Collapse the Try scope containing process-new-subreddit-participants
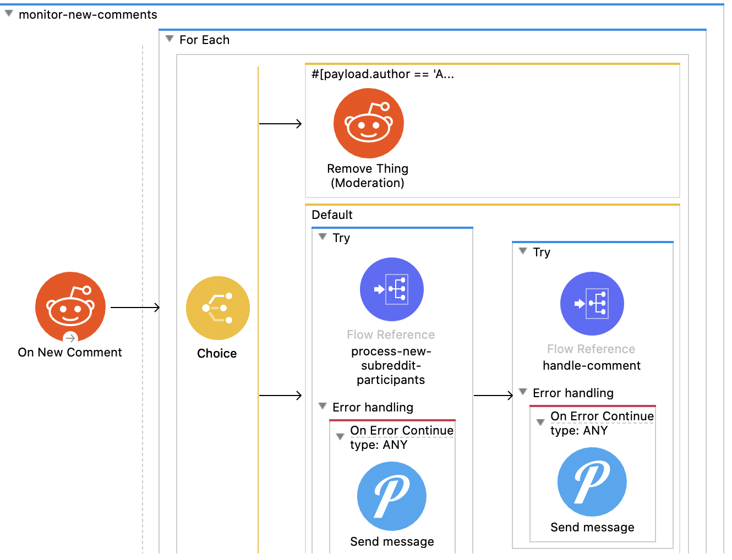This screenshot has width=732, height=560. point(323,237)
